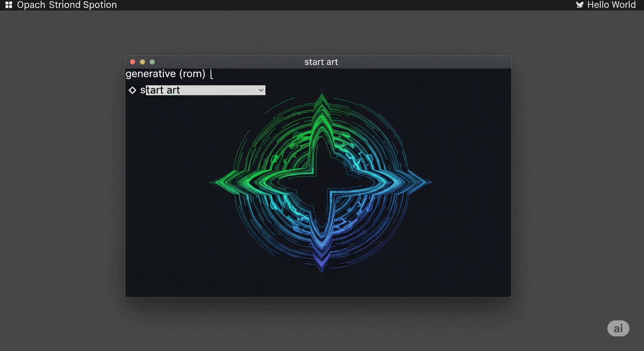
Task: Open the Opach Striond Spotion menu
Action: click(x=67, y=5)
